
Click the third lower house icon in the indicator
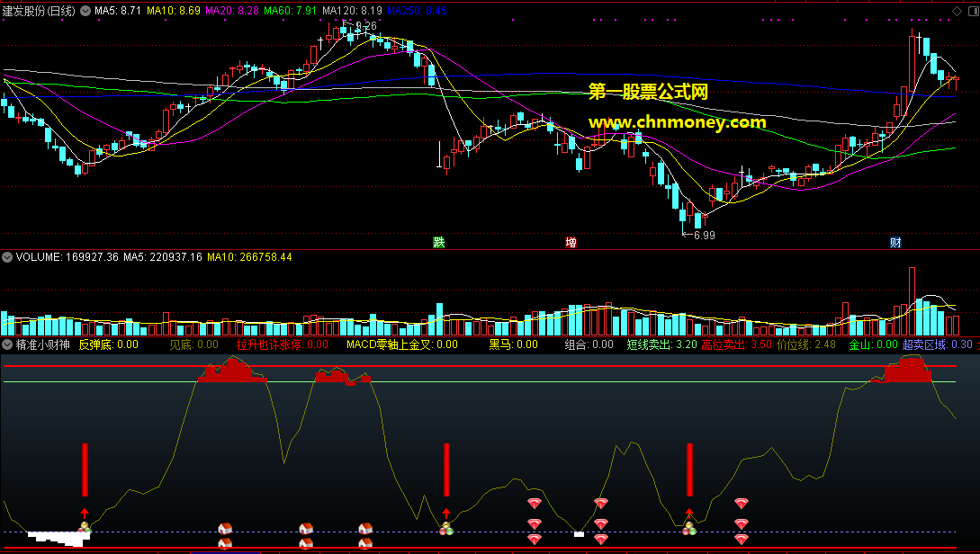tap(365, 543)
